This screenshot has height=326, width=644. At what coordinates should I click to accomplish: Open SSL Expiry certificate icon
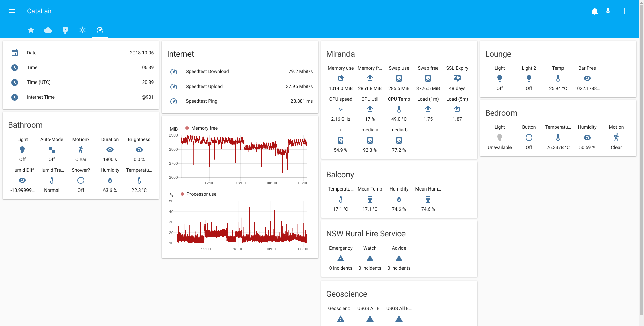457,78
